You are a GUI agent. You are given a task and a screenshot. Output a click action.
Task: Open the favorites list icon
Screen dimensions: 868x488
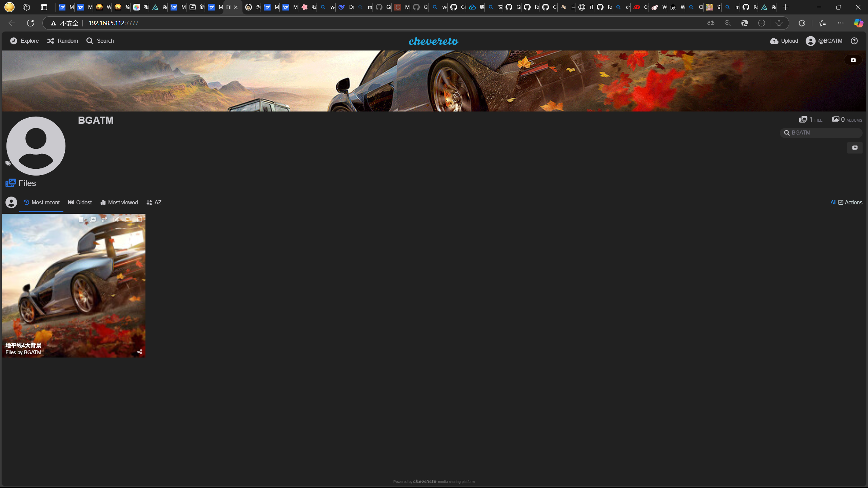pyautogui.click(x=822, y=23)
